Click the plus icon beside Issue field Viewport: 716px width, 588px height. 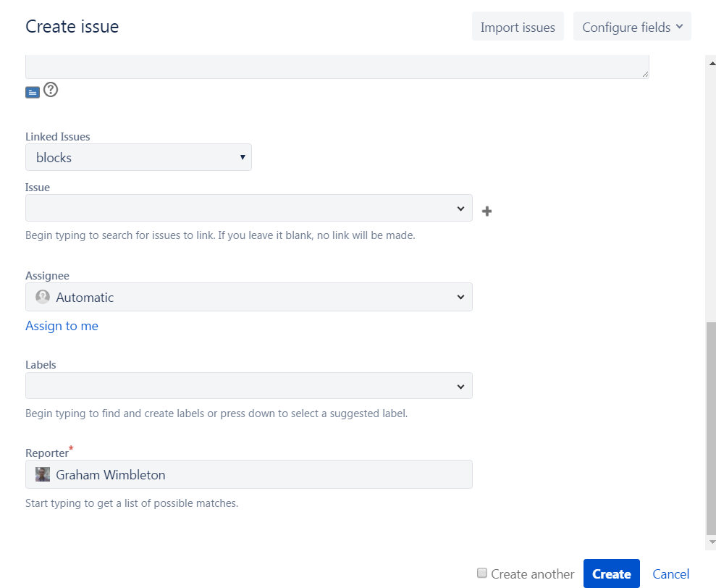click(x=487, y=211)
